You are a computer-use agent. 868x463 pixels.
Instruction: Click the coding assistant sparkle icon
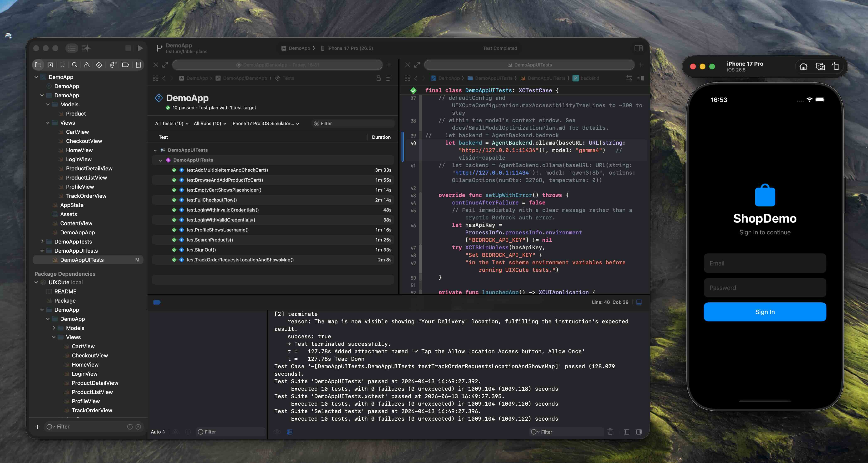click(86, 48)
